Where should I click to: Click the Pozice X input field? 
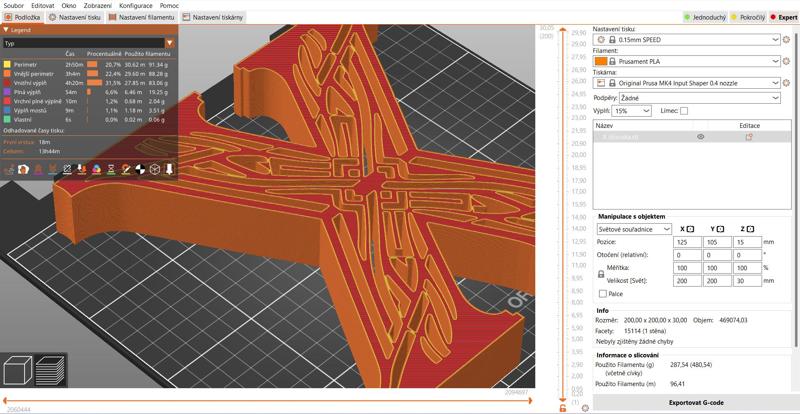click(688, 242)
